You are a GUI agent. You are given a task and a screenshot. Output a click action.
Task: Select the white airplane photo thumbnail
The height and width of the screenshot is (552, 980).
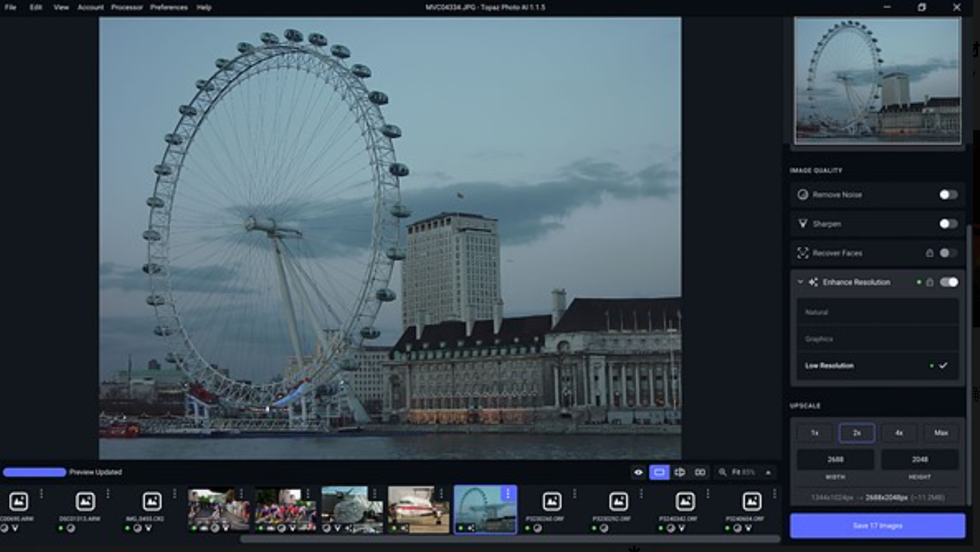[419, 510]
